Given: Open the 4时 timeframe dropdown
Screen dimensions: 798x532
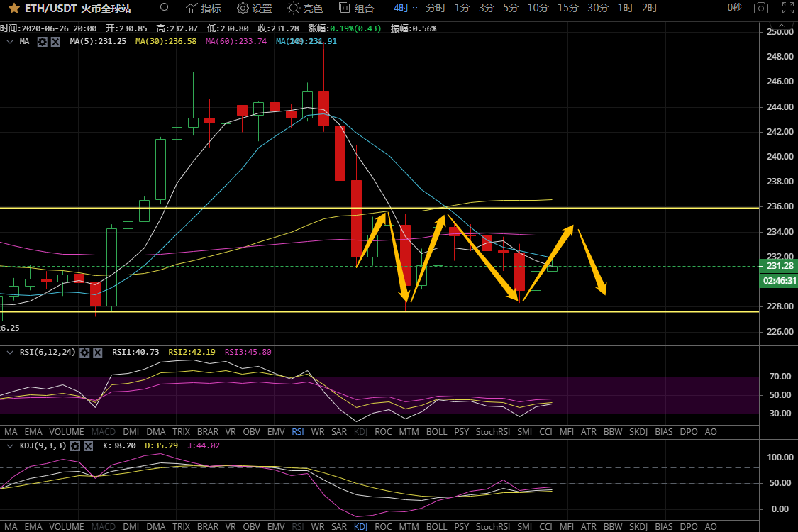Looking at the screenshot, I should coord(405,9).
